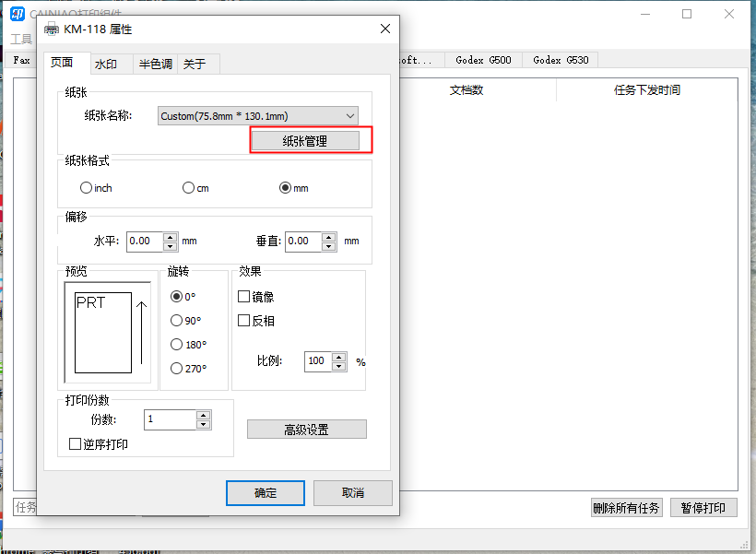The height and width of the screenshot is (554, 756).
Task: Open the 纸张名称 paper name dropdown
Action: tap(257, 116)
